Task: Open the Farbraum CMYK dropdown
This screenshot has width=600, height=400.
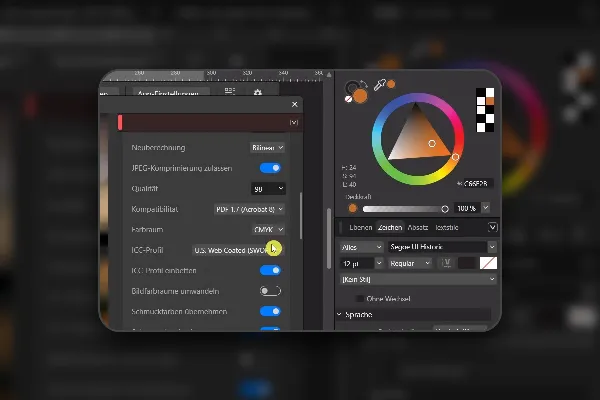Action: click(268, 230)
